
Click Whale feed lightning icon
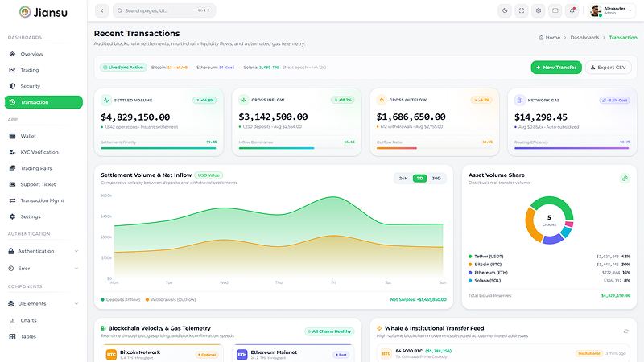tap(379, 328)
